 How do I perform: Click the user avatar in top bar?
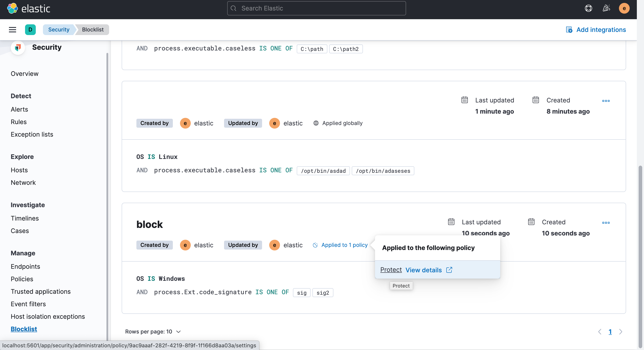point(624,8)
